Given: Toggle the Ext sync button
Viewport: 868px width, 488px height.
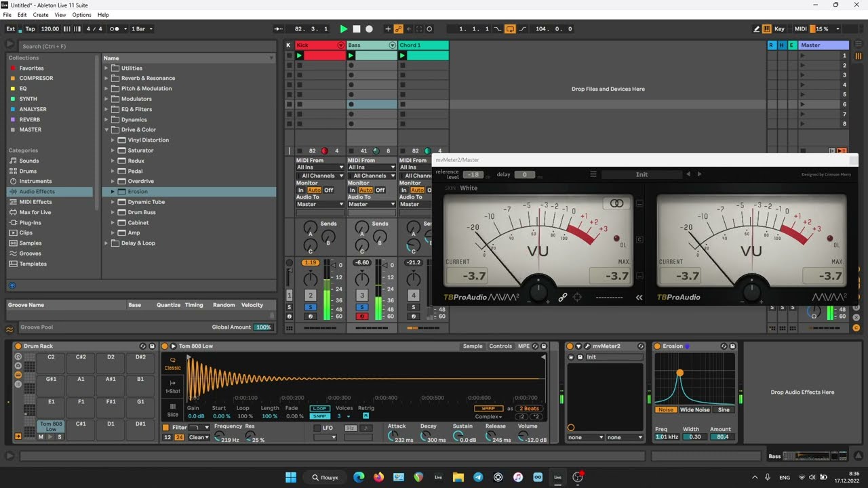Looking at the screenshot, I should click(11, 29).
